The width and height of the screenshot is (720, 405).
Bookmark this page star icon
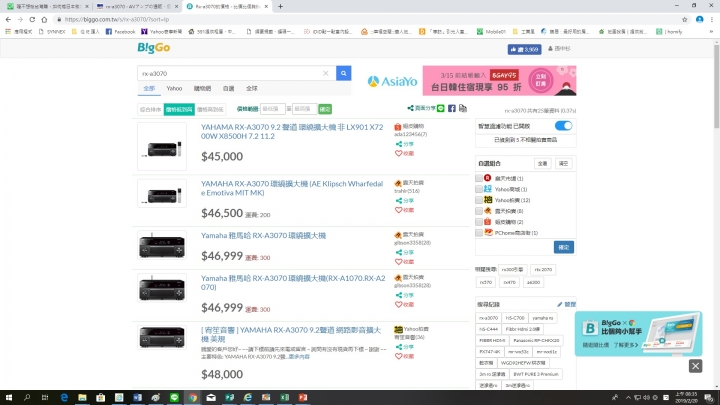[x=685, y=19]
